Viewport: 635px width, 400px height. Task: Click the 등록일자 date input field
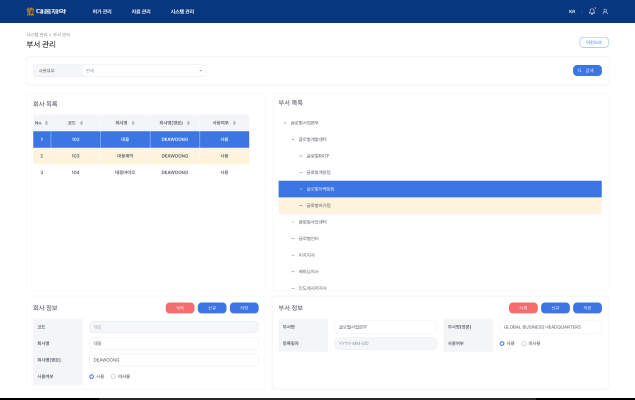click(x=386, y=343)
